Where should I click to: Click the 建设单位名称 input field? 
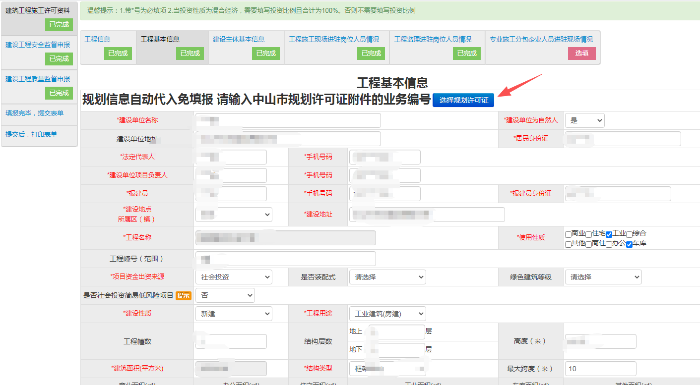coord(288,120)
